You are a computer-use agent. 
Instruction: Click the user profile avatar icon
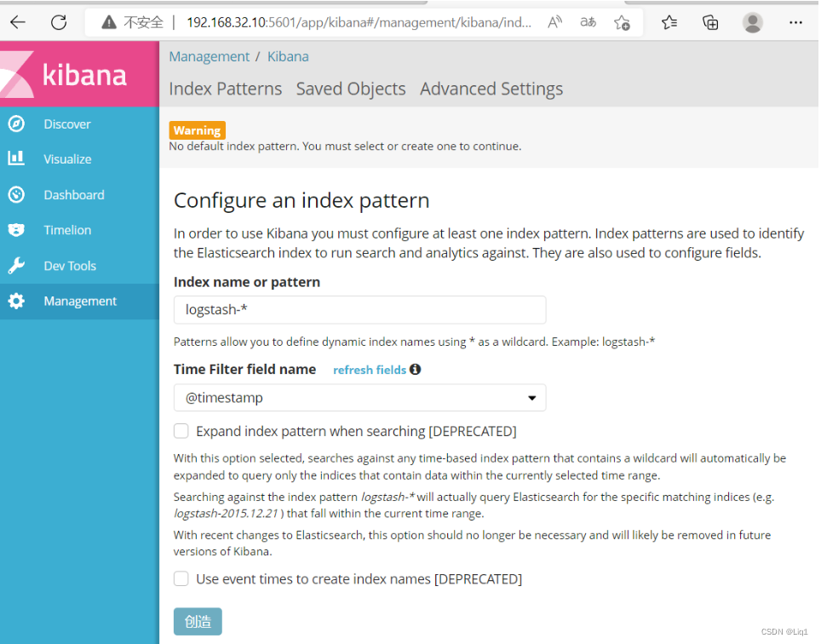[752, 22]
